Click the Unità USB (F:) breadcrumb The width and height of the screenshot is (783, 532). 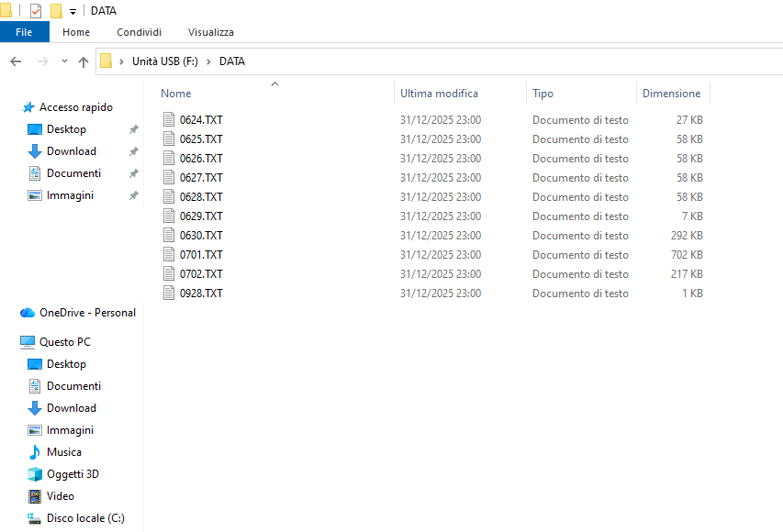165,61
